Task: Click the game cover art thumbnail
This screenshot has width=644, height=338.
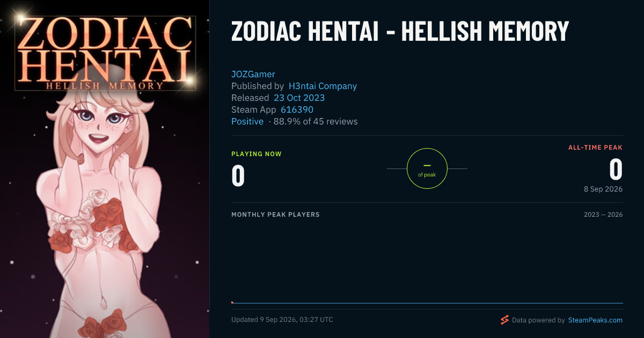Action: [105, 169]
